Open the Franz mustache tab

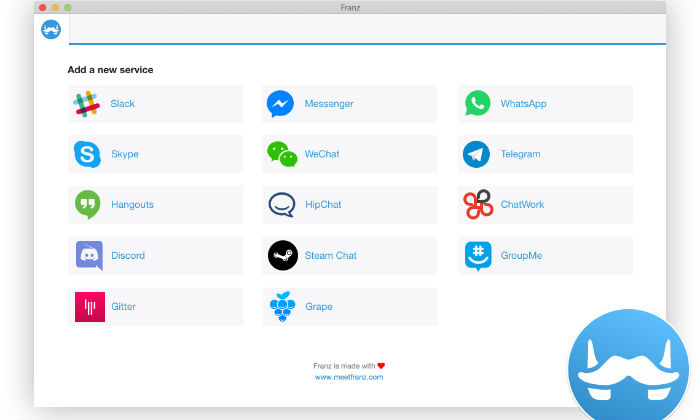point(52,30)
